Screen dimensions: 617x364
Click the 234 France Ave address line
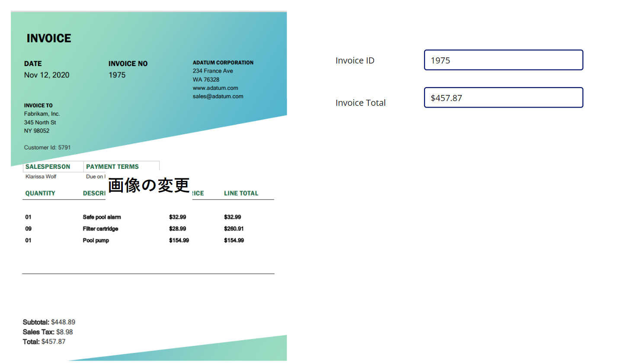click(213, 71)
